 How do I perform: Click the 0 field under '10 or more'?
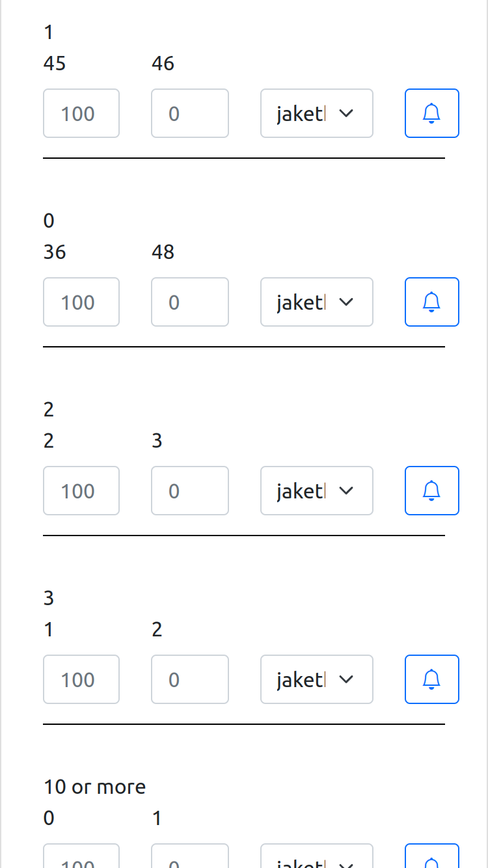(x=190, y=856)
